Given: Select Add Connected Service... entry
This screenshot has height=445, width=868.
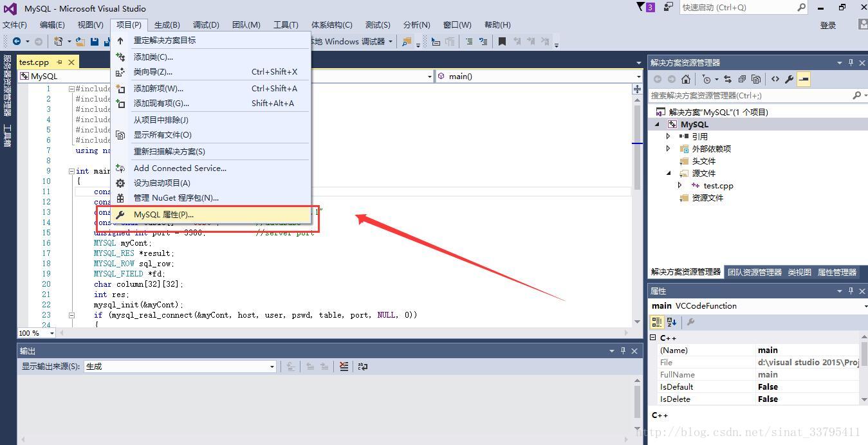Looking at the screenshot, I should pyautogui.click(x=212, y=168).
